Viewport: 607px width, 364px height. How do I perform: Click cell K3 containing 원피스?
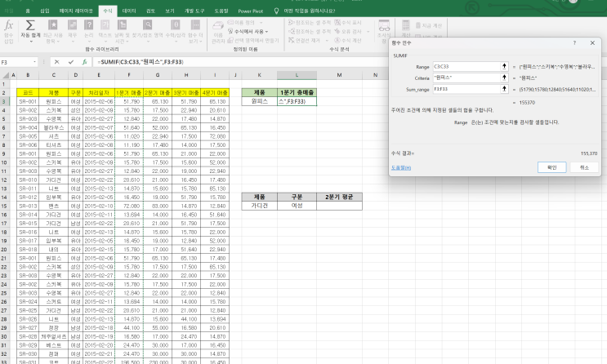tap(259, 101)
